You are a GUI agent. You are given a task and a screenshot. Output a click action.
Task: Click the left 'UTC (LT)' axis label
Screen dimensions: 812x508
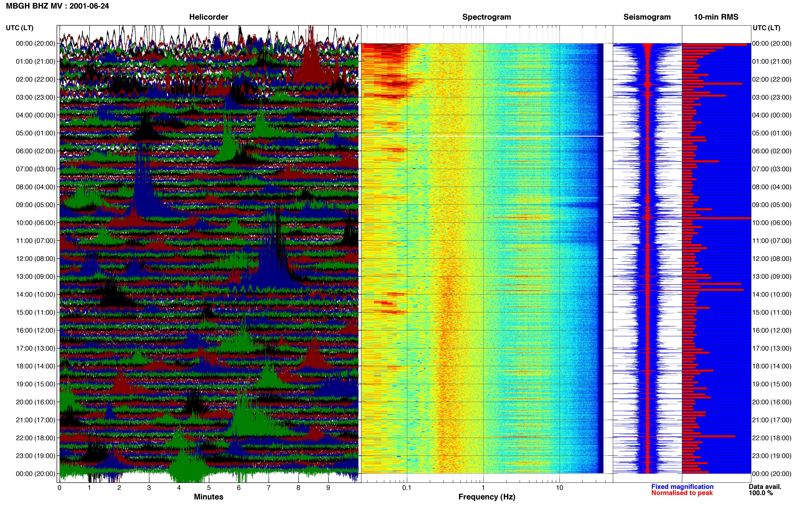pos(20,28)
